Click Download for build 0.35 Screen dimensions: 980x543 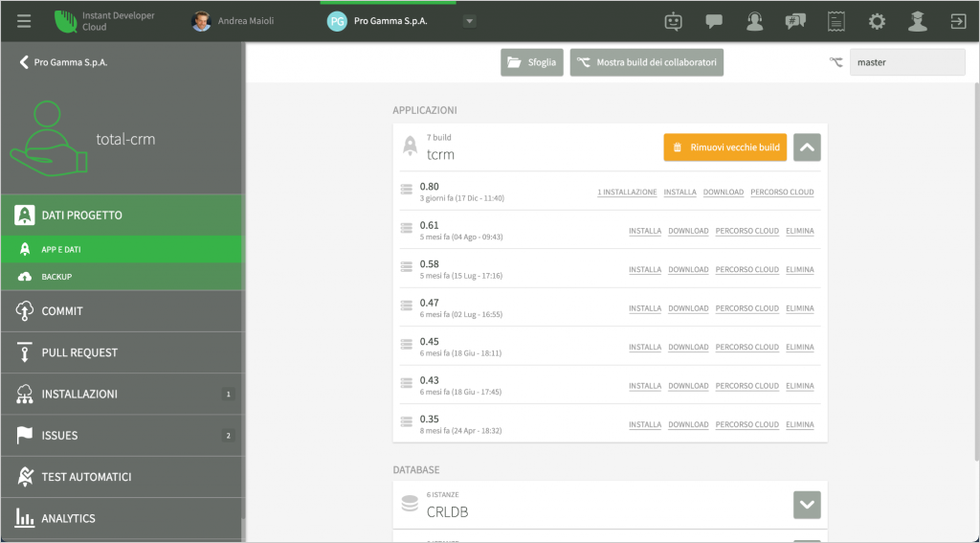tap(688, 425)
